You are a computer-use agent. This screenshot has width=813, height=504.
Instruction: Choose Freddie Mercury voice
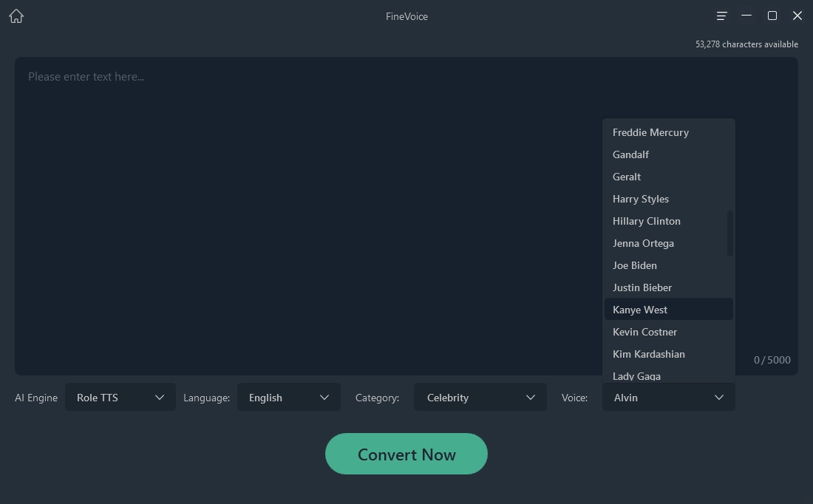click(669, 132)
